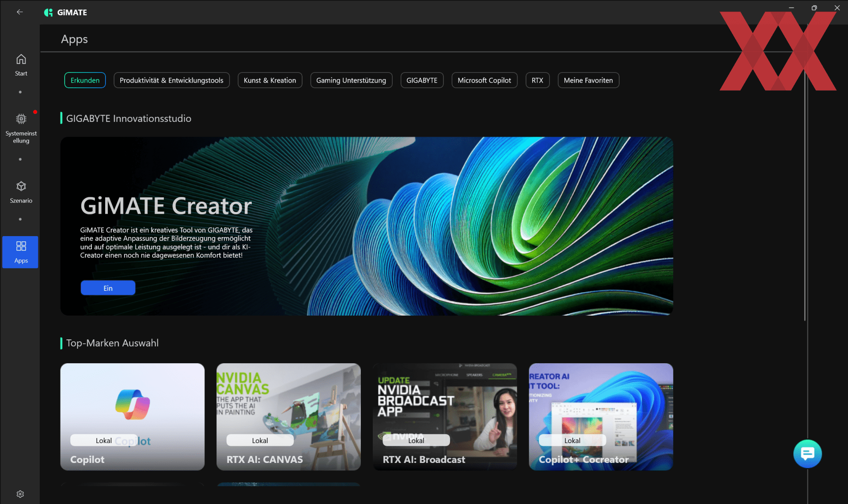Click the Apps grid icon
Viewport: 848px width, 504px height.
click(21, 246)
